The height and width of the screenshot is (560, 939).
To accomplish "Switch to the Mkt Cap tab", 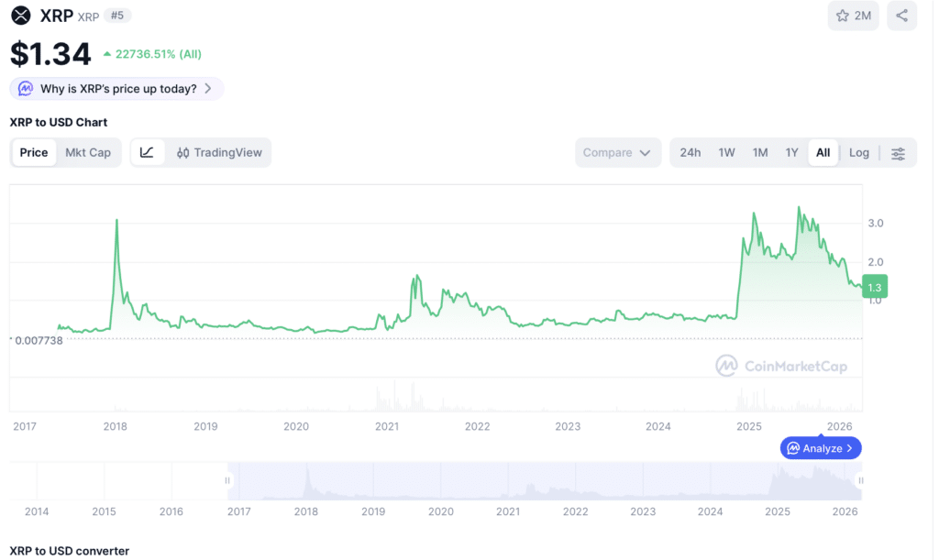I will click(x=88, y=152).
